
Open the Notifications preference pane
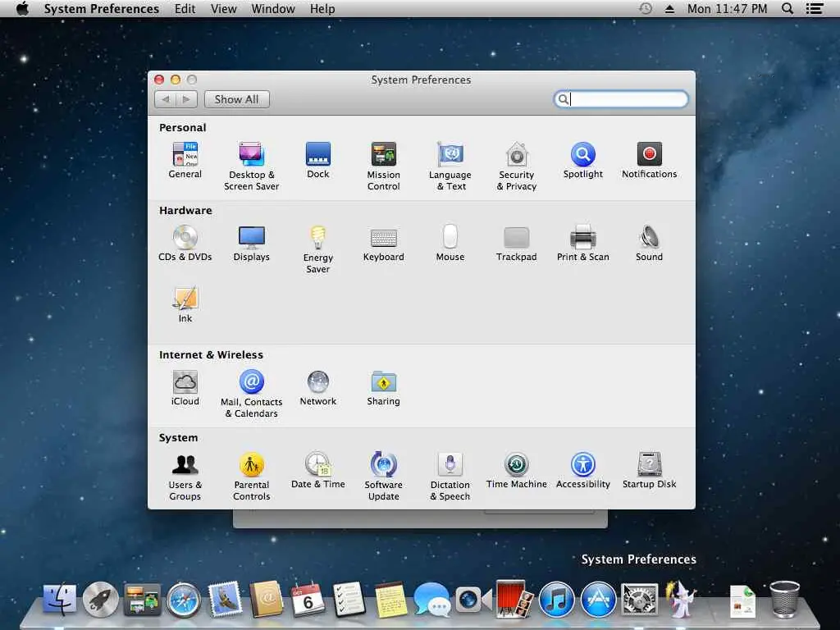click(650, 160)
